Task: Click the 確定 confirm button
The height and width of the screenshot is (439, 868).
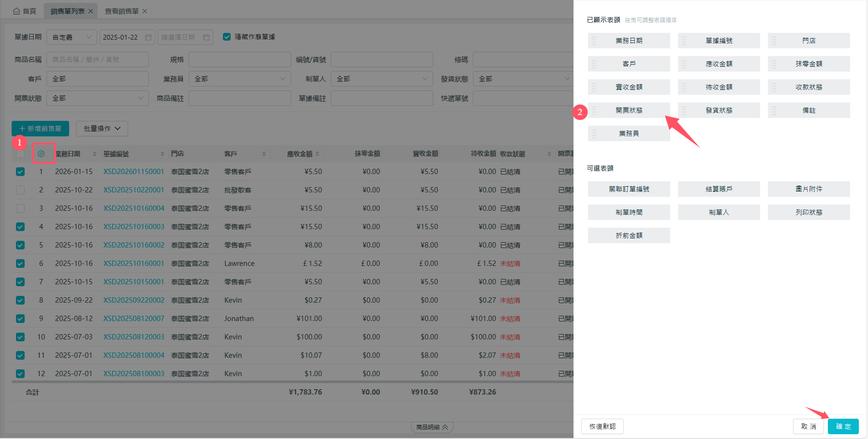Action: (x=843, y=426)
